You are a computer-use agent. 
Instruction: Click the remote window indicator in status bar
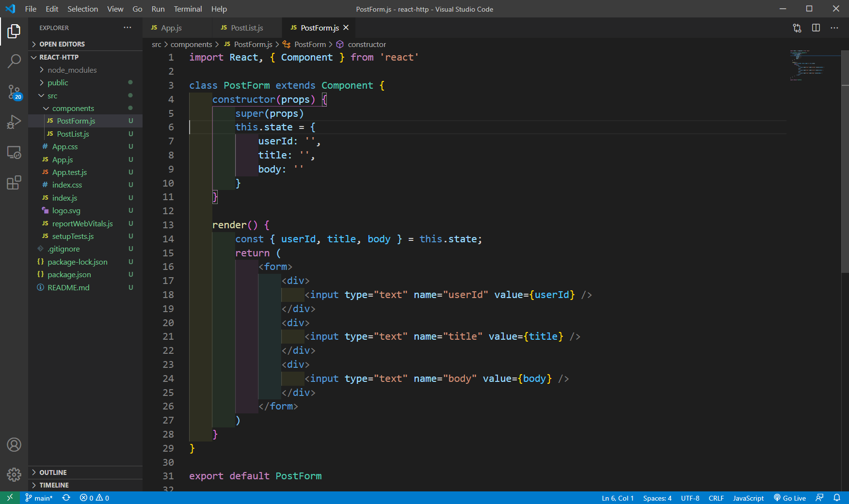[10, 498]
